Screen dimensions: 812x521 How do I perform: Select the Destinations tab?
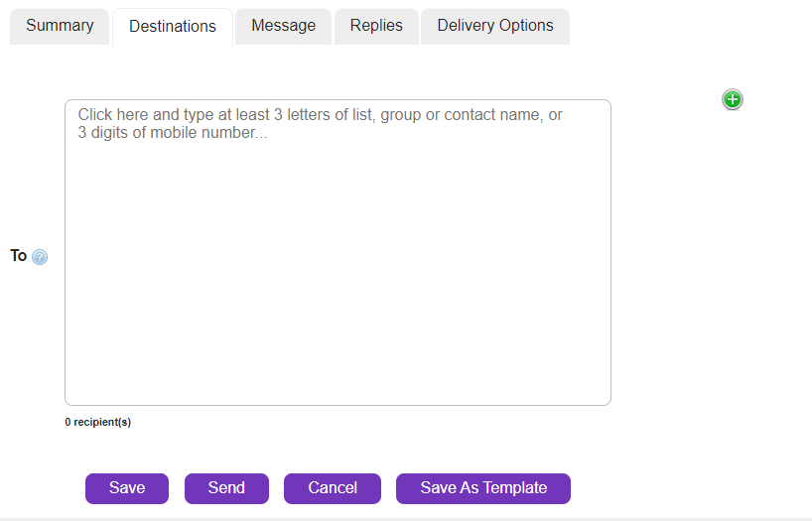pos(173,27)
